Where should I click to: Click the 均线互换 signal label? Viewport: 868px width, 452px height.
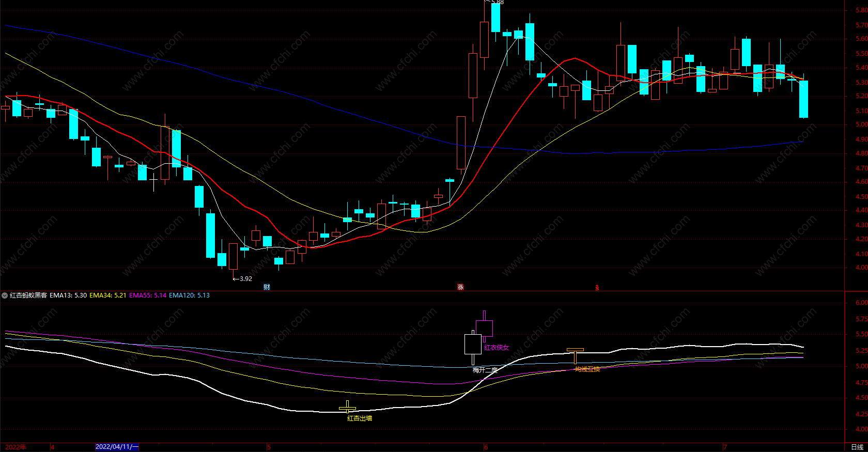(587, 369)
